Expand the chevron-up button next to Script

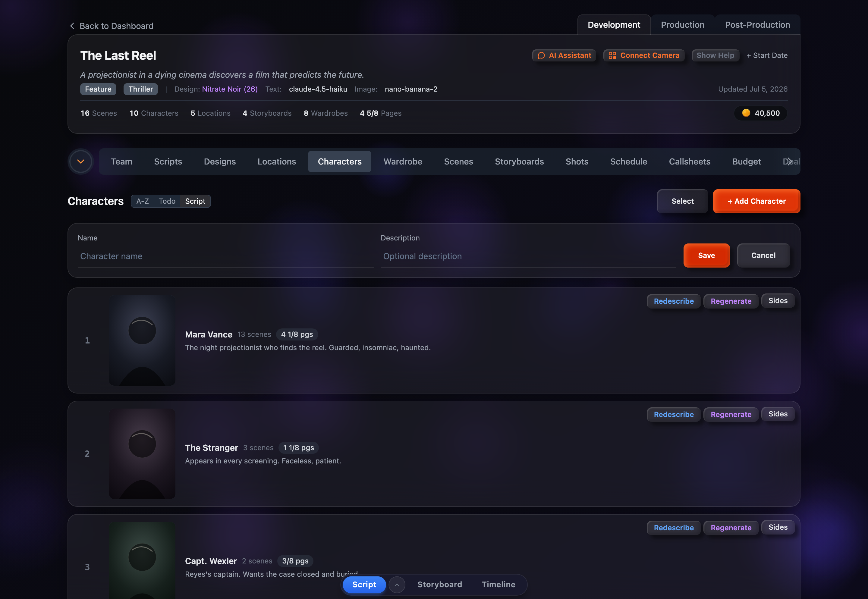tap(397, 585)
